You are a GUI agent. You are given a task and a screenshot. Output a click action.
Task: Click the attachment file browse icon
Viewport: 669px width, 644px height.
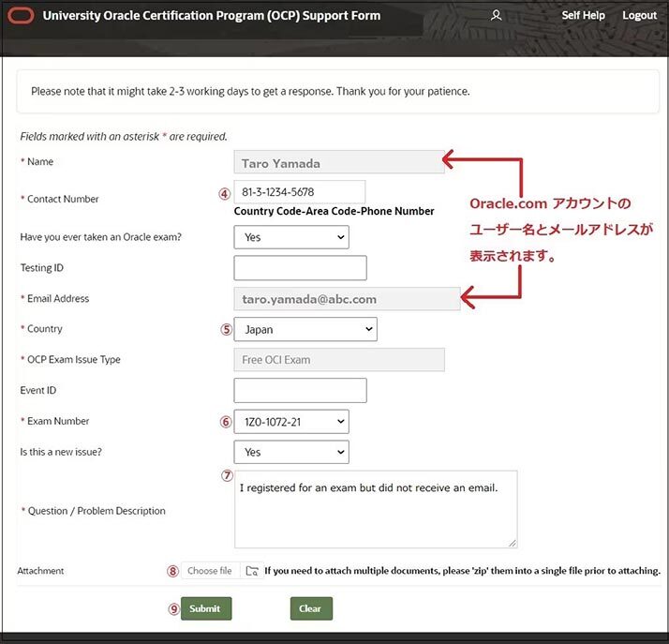[x=252, y=571]
